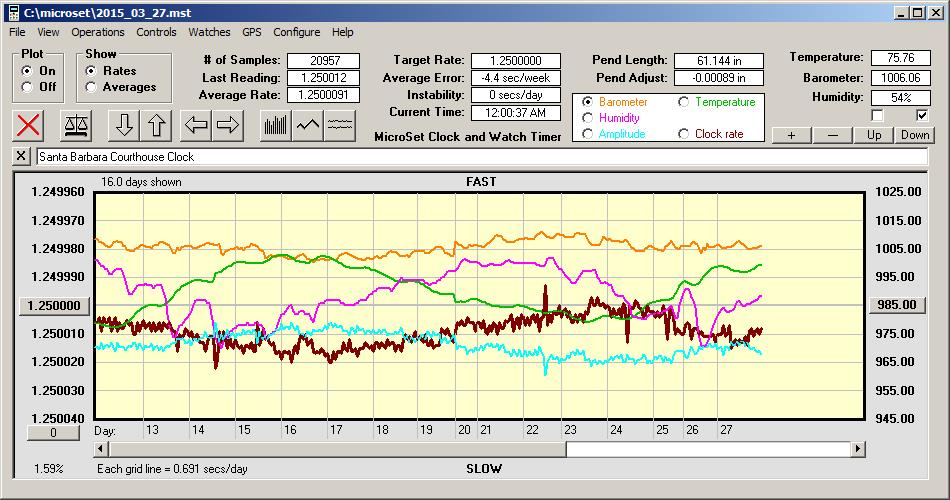Select the Humidity radio button
The image size is (950, 500).
pos(587,118)
